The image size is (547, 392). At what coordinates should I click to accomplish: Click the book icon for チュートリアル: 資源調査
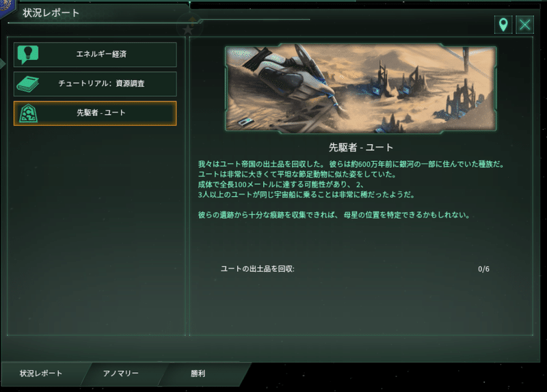(x=27, y=84)
